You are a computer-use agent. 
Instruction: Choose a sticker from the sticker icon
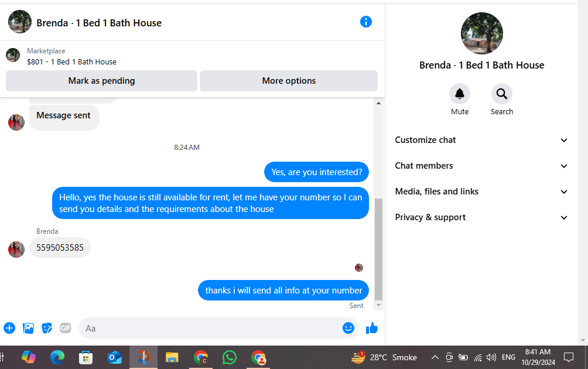coord(47,328)
